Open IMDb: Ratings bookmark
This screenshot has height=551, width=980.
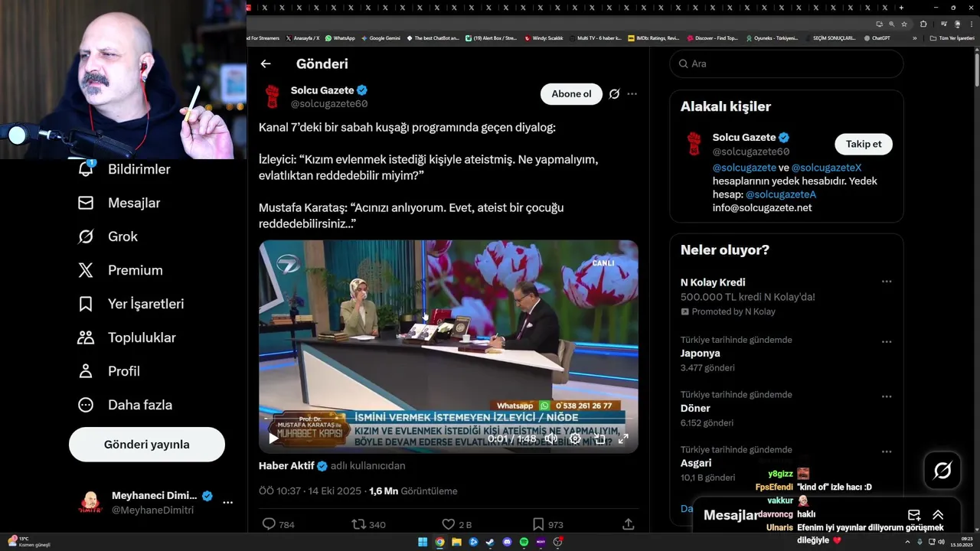click(x=653, y=37)
